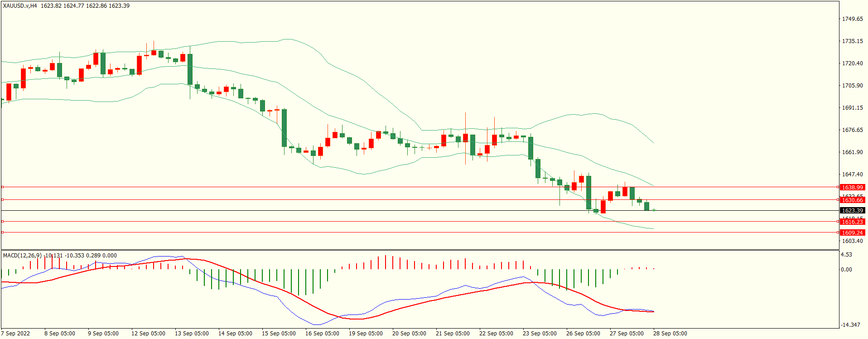Click the 19 Sep 05:00 date label
This screenshot has height=339, width=868.
366,334
